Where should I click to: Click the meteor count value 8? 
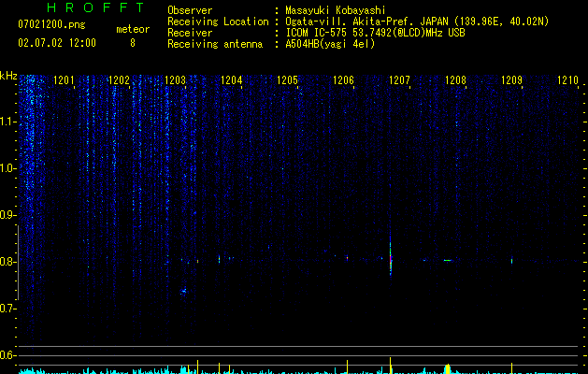(x=133, y=43)
